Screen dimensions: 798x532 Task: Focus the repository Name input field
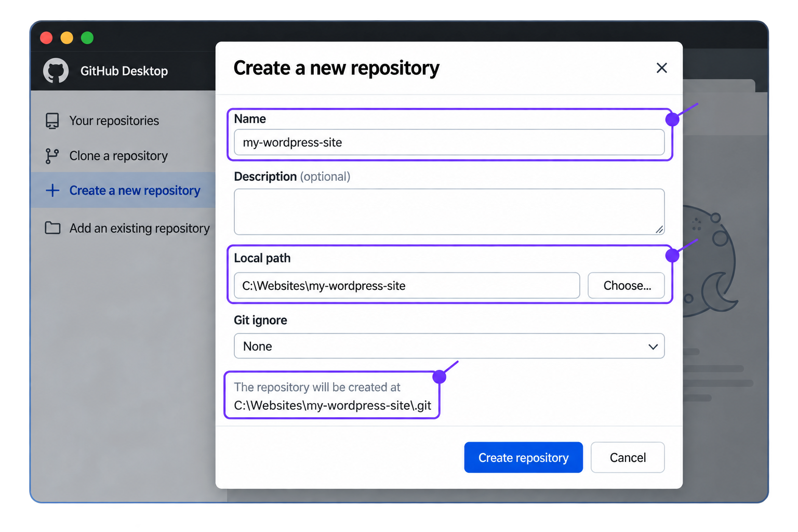point(449,142)
